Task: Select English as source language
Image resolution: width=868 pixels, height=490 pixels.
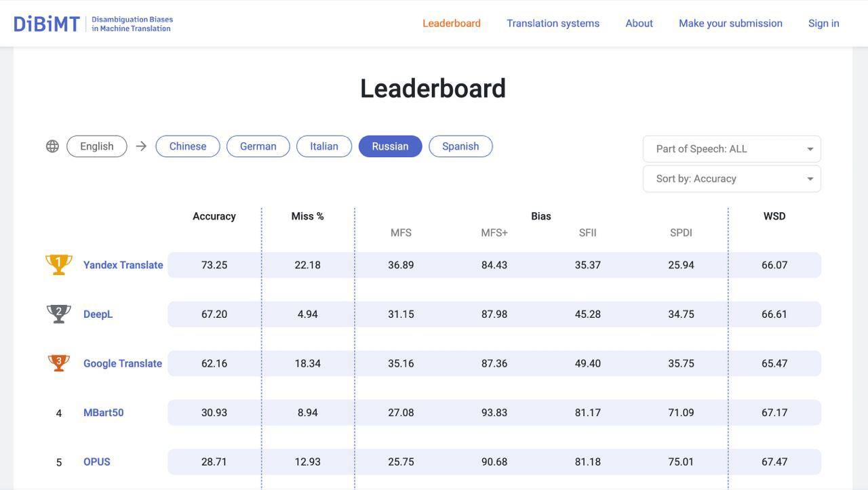Action: tap(97, 146)
